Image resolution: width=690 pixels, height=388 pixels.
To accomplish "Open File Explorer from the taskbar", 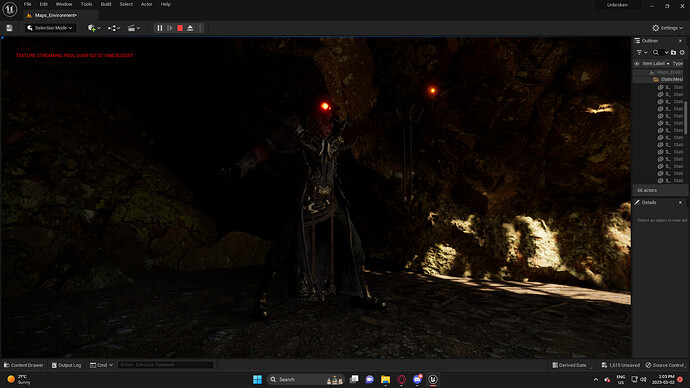I will click(385, 380).
